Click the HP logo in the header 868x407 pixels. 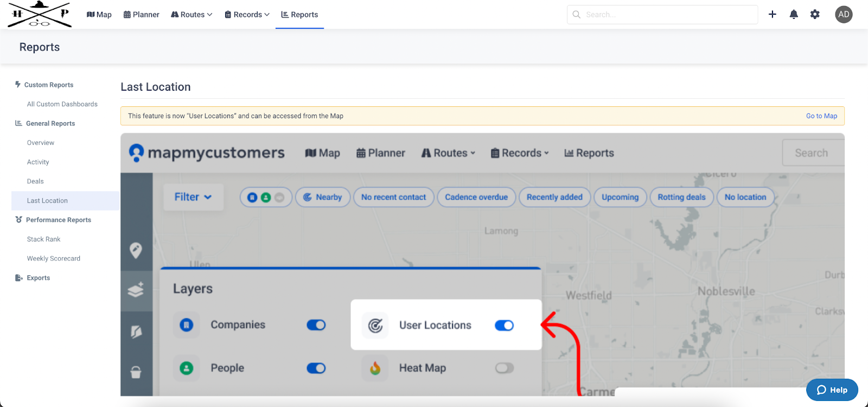tap(40, 14)
